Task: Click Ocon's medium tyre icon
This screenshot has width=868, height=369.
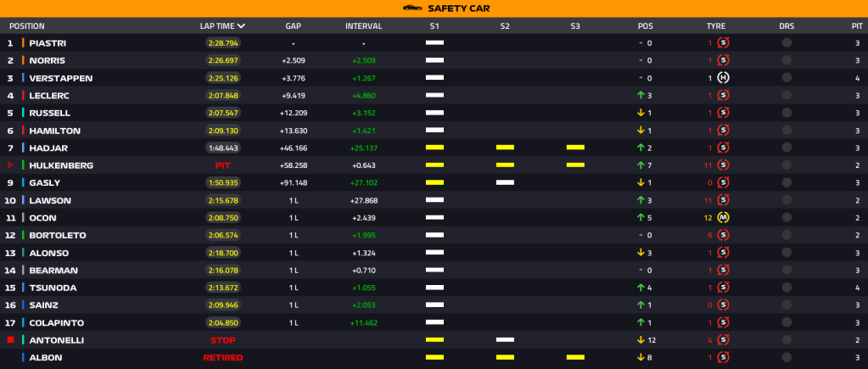Action: pos(723,218)
